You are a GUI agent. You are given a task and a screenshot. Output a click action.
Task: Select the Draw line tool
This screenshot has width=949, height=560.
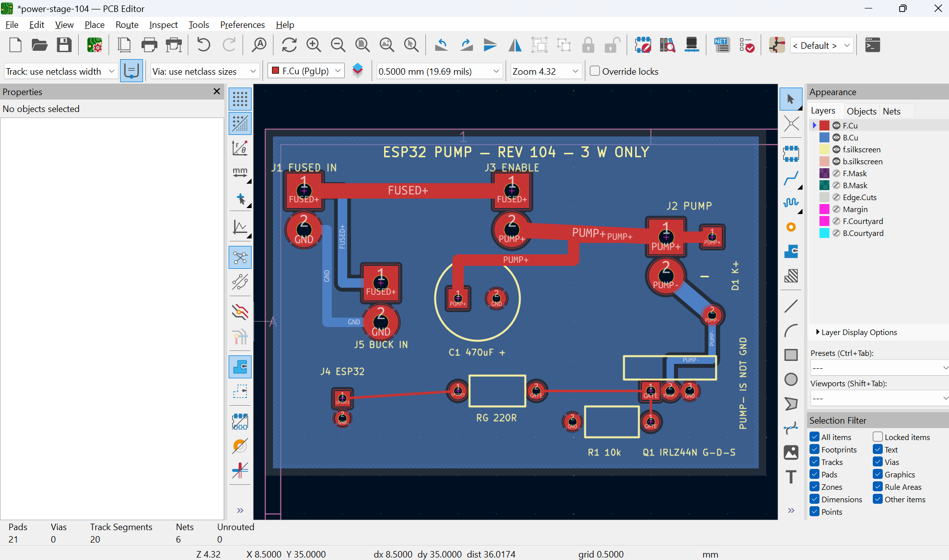[x=791, y=306]
